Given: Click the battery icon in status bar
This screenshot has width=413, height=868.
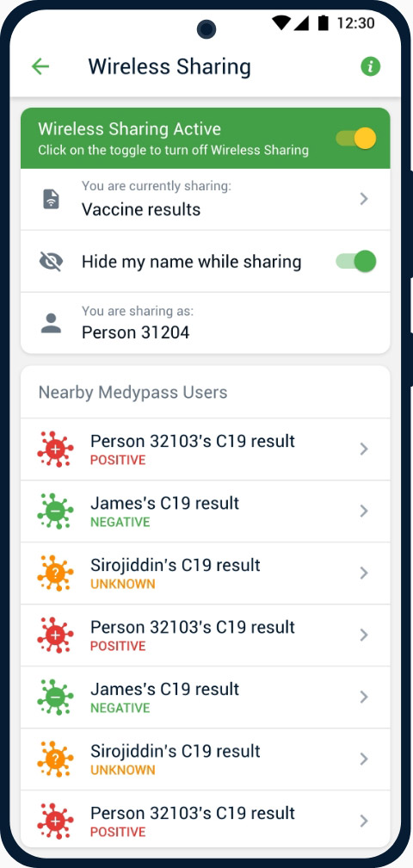Looking at the screenshot, I should tap(324, 22).
